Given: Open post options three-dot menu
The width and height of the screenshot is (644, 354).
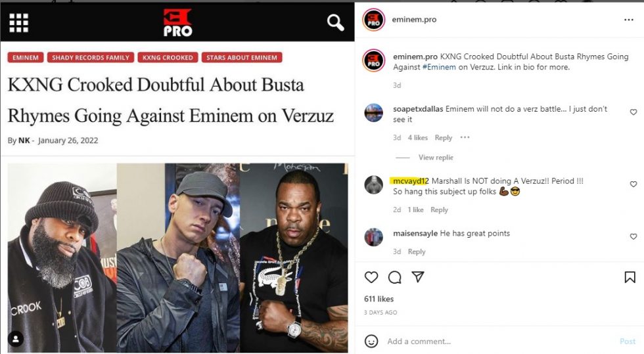Looking at the screenshot, I should (x=629, y=20).
